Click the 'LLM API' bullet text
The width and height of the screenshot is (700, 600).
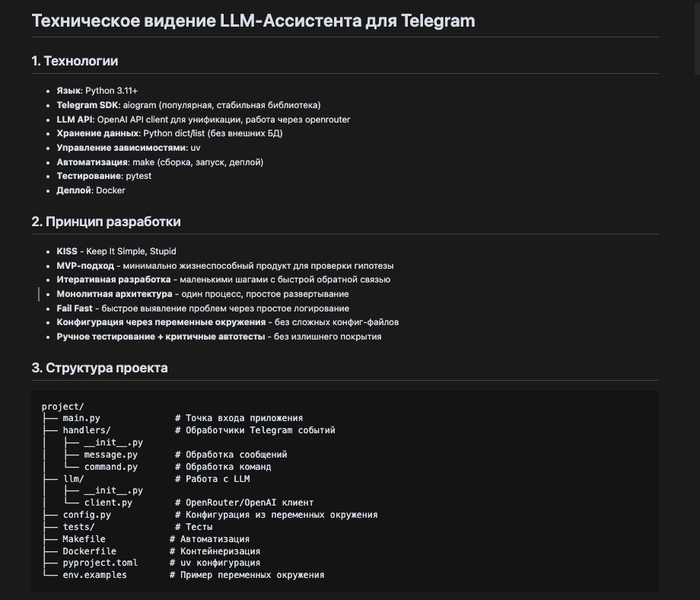tap(205, 118)
